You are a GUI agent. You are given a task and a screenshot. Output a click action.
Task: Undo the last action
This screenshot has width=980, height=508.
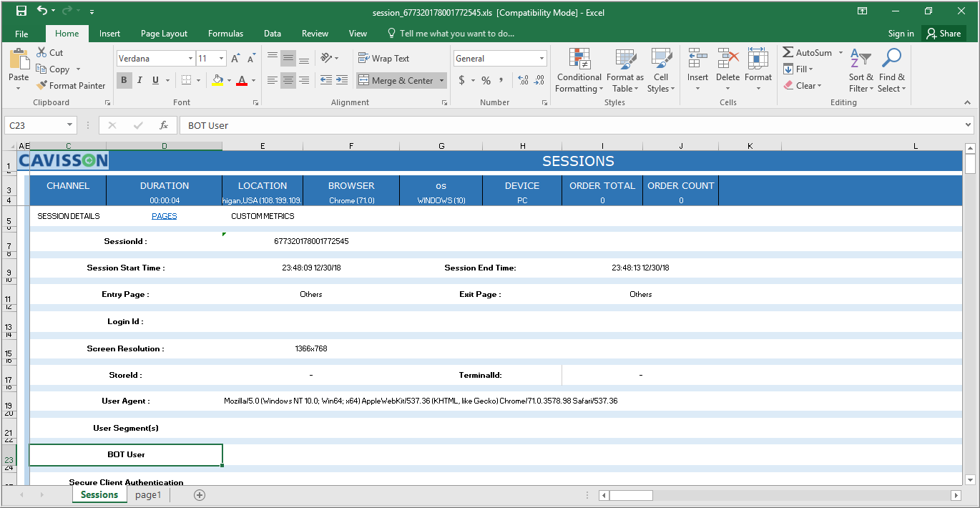point(42,11)
